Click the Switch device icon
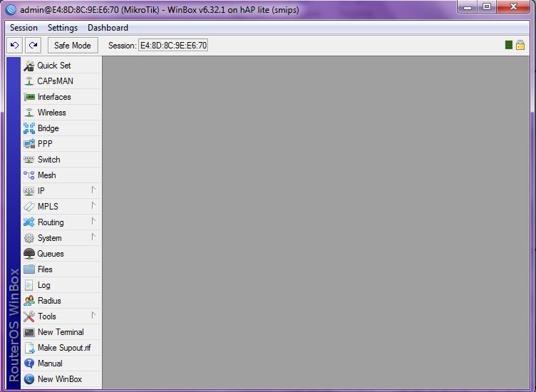 [29, 160]
